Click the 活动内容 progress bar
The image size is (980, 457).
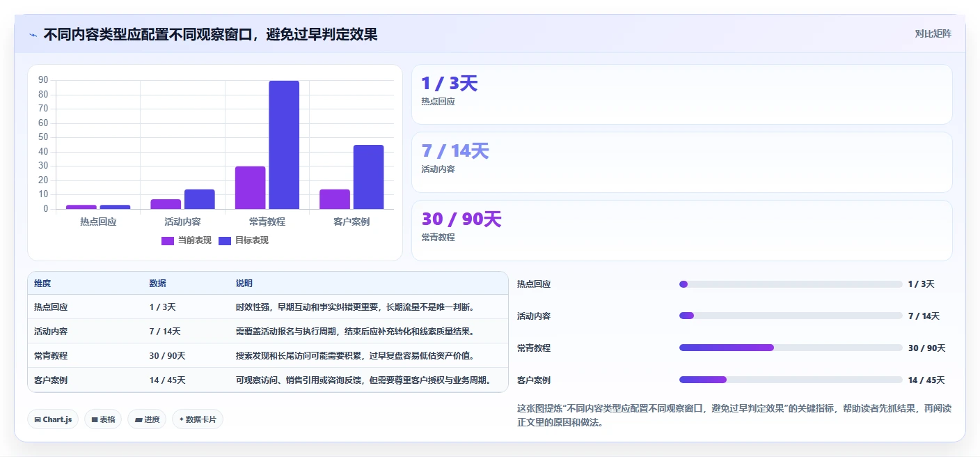791,316
